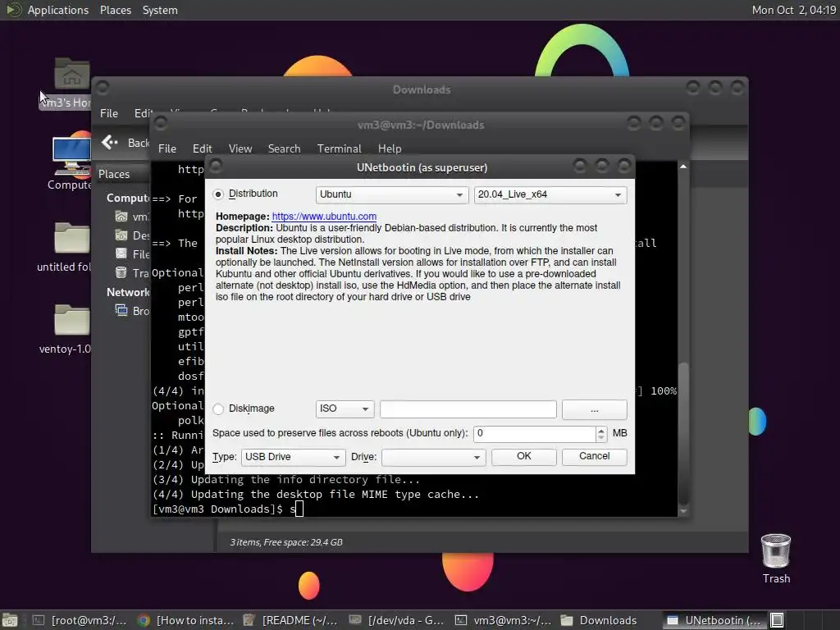Click the clock showing Mon Oct 2, 04:19
Screen dimensions: 840x630
coord(793,10)
